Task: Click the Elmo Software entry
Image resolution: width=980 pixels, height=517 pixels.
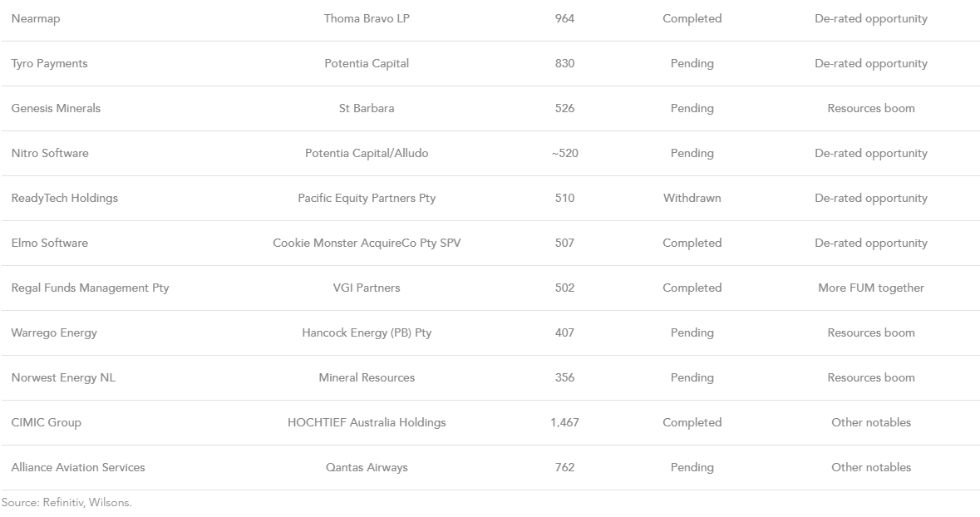Action: click(x=49, y=243)
